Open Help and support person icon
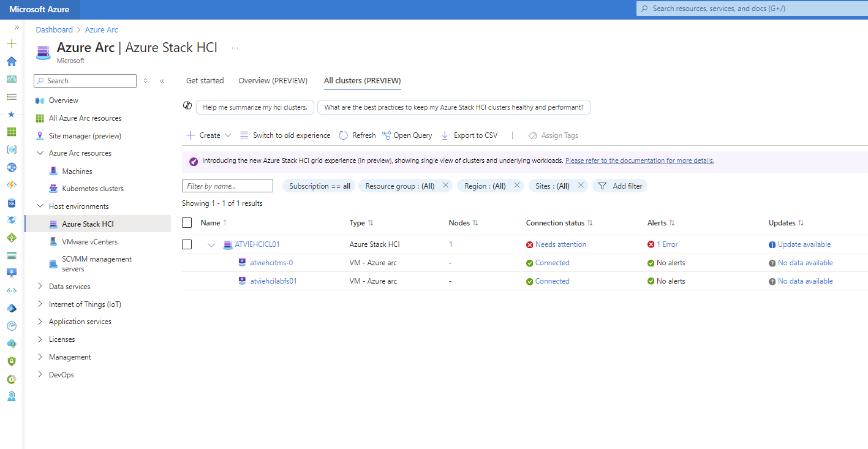 [12, 397]
